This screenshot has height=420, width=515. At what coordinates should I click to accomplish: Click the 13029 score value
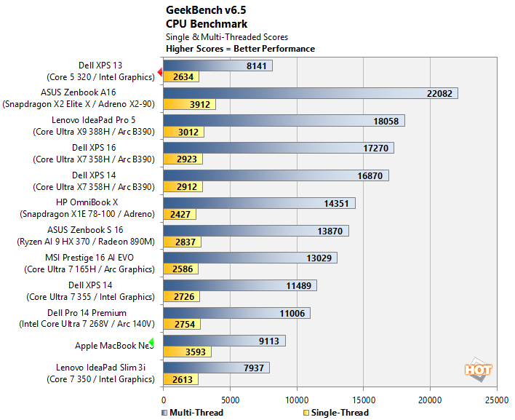[319, 258]
